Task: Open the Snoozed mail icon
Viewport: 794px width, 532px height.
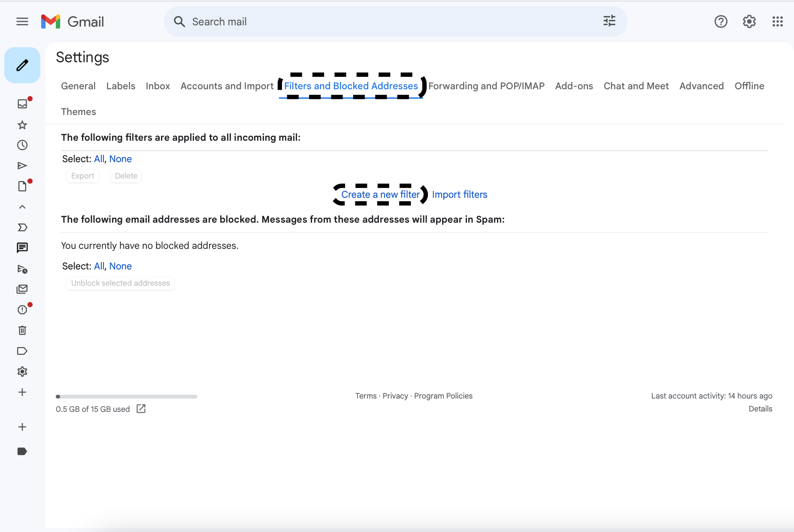Action: [x=22, y=145]
